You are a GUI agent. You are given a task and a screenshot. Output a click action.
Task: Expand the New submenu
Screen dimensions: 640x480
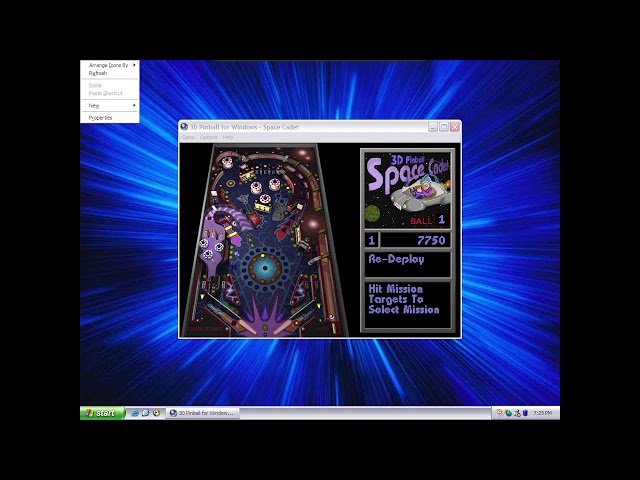click(x=110, y=105)
